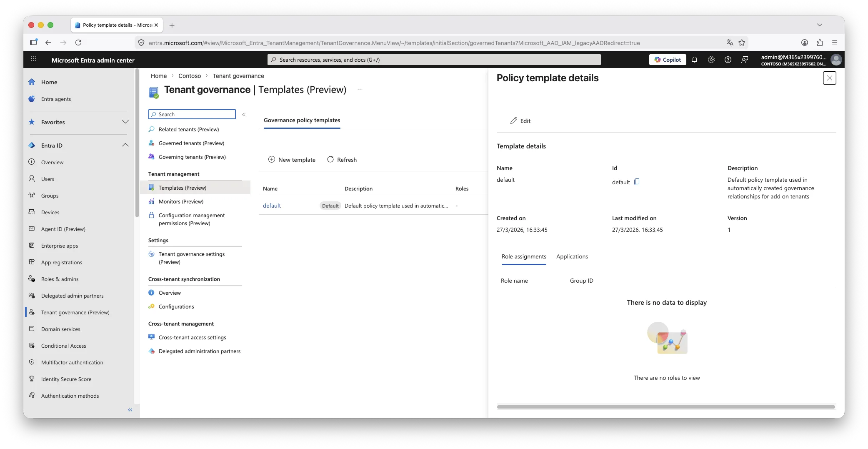The height and width of the screenshot is (449, 868).
Task: Collapse the Tenant governance side menu
Action: [x=244, y=115]
